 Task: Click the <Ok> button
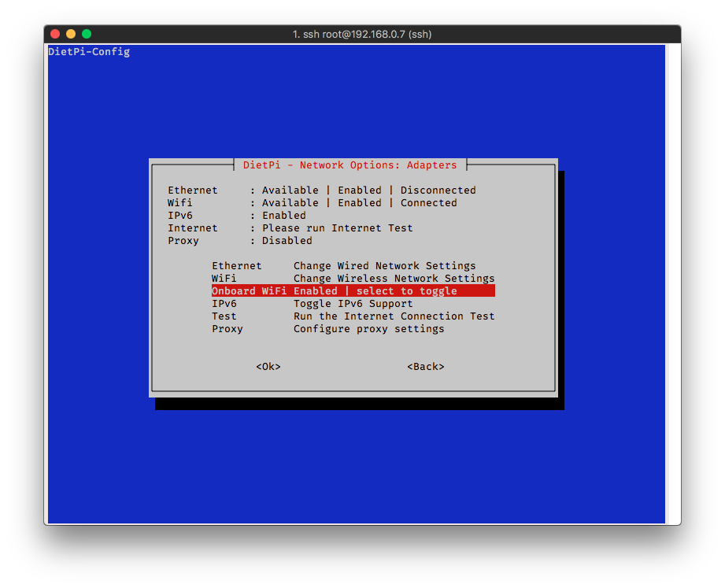point(268,367)
